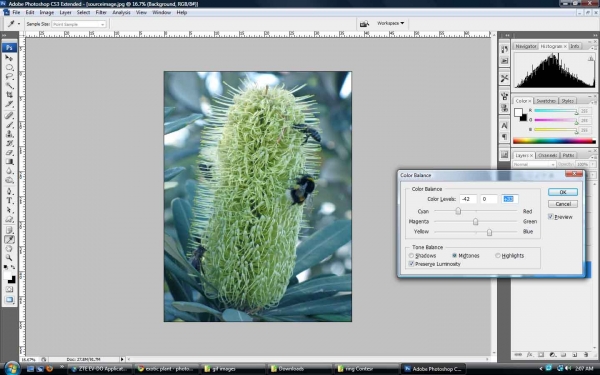This screenshot has height=375, width=600.
Task: Create new adjustment layer icon
Action: 552,355
